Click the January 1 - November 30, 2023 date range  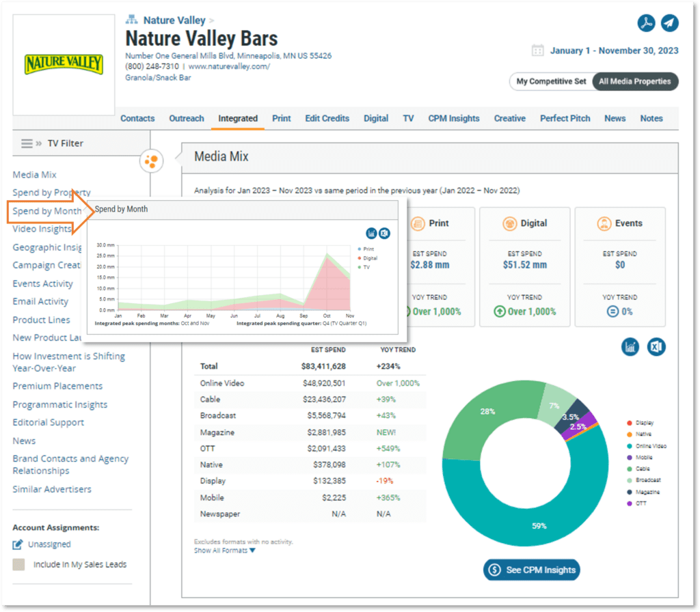click(614, 51)
